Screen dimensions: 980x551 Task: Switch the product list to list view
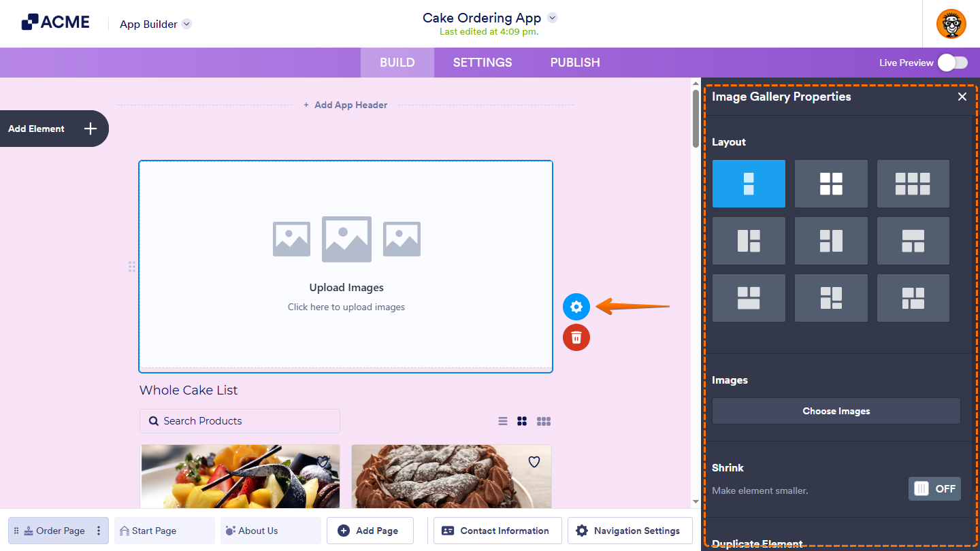(x=502, y=421)
